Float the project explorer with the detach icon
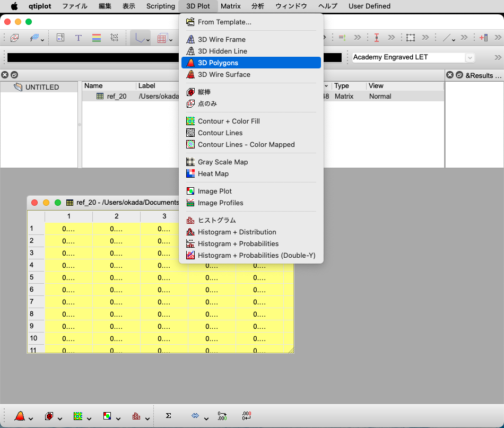The image size is (504, 428). tap(14, 75)
